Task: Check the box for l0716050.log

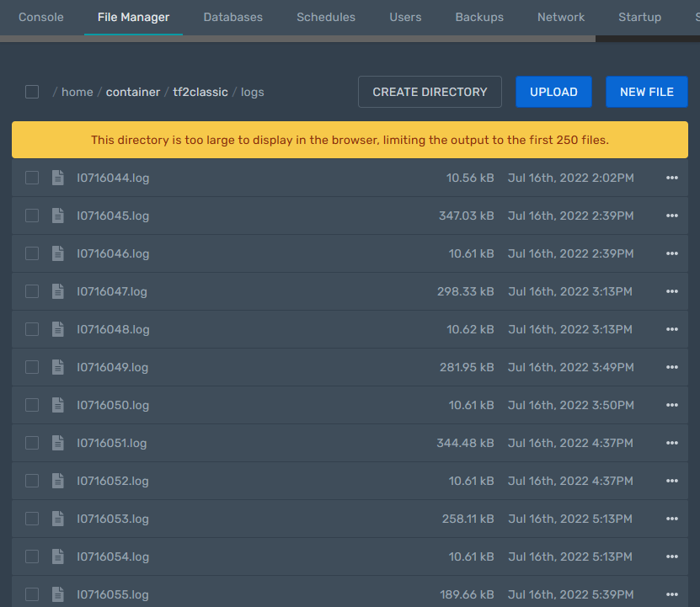Action: 32,405
